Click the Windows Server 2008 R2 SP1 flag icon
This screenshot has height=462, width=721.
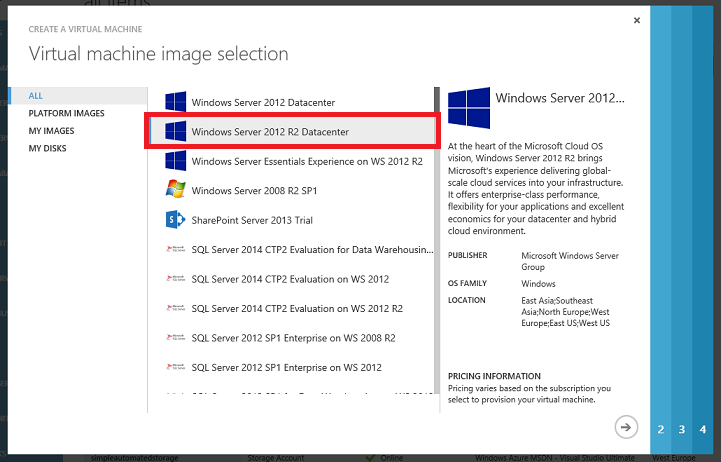click(x=176, y=189)
